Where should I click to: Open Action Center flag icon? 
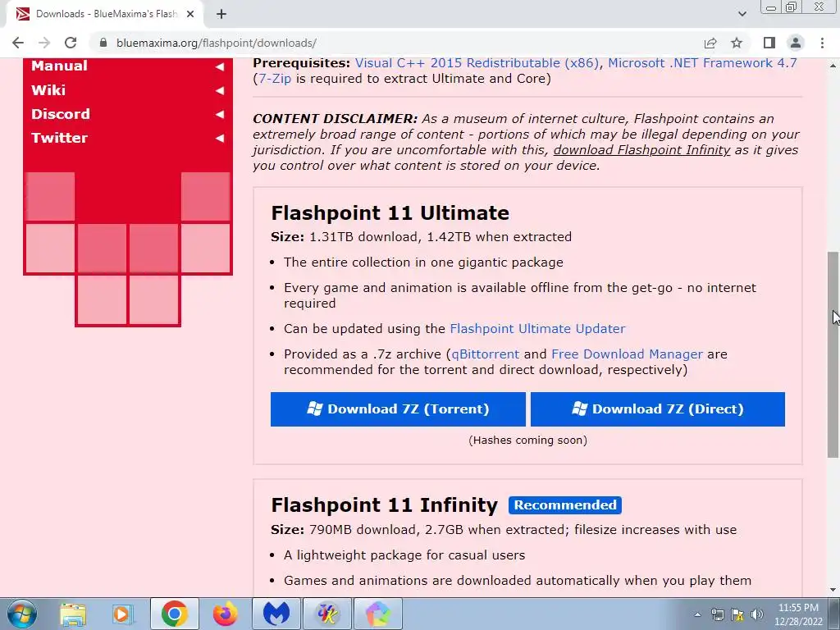[x=737, y=615]
